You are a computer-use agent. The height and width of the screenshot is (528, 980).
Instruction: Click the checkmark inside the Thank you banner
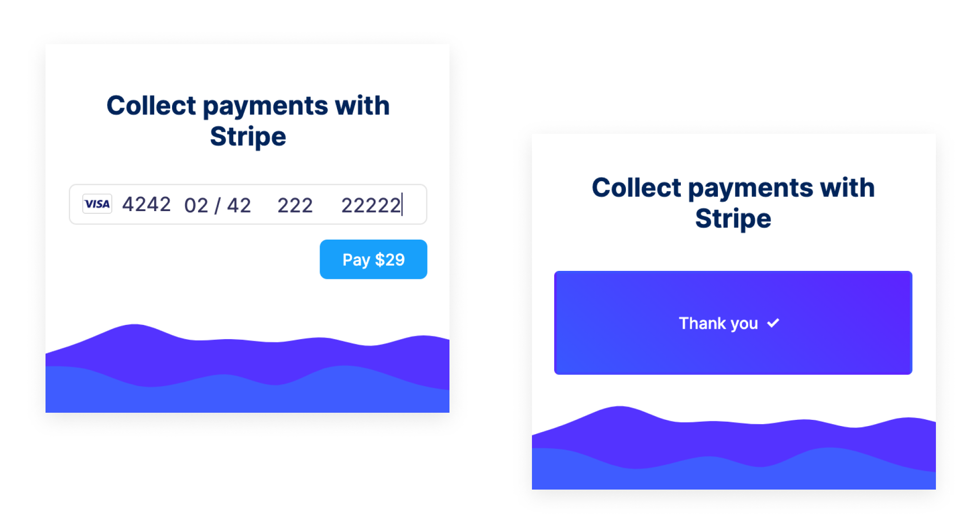pyautogui.click(x=774, y=323)
